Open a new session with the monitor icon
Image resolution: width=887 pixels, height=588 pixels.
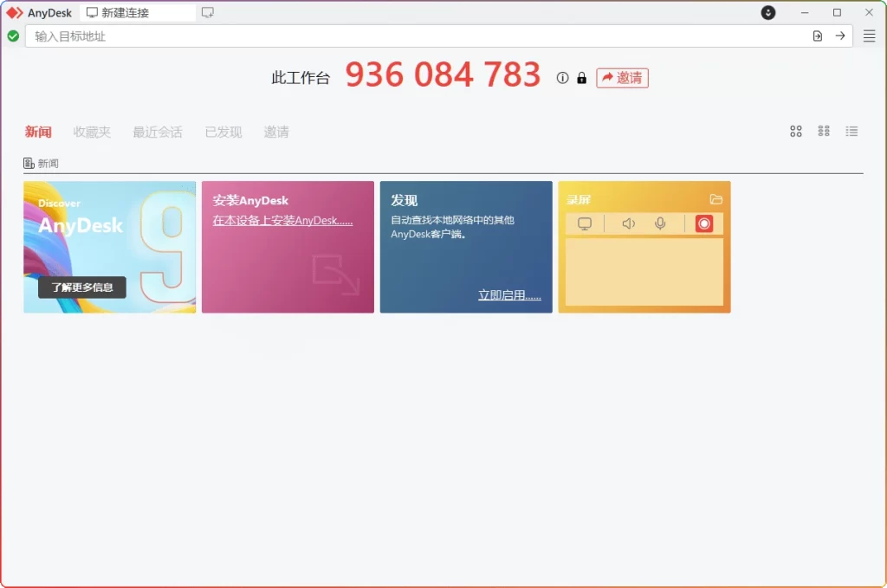pyautogui.click(x=207, y=12)
